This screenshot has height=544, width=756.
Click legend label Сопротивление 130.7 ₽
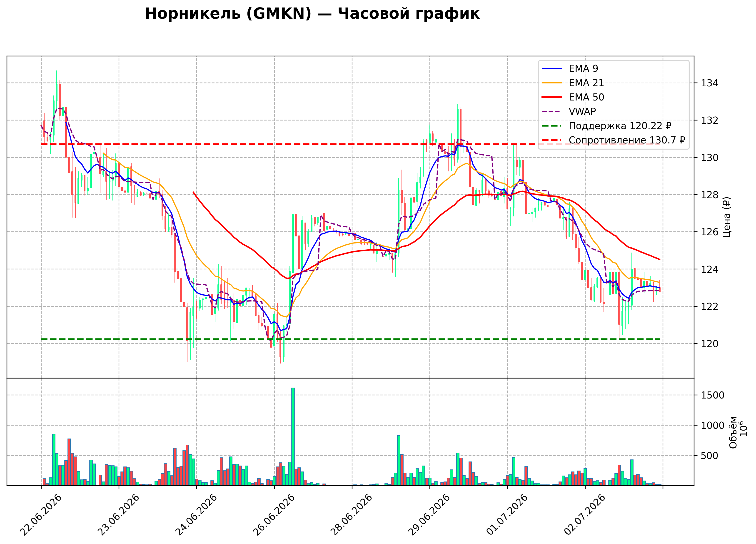[627, 140]
